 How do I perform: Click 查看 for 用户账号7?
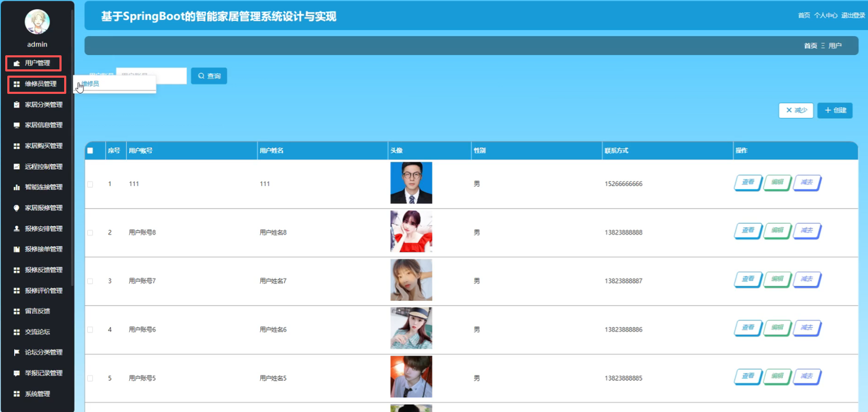(x=748, y=279)
